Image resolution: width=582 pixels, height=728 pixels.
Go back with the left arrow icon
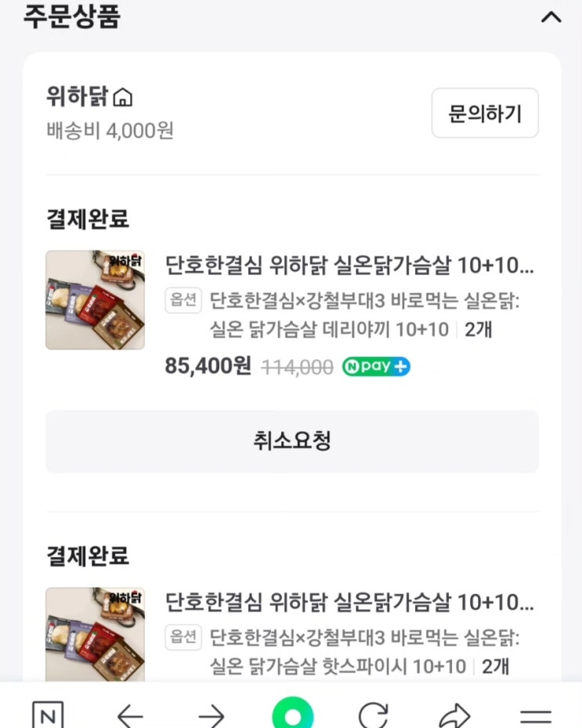(130, 715)
